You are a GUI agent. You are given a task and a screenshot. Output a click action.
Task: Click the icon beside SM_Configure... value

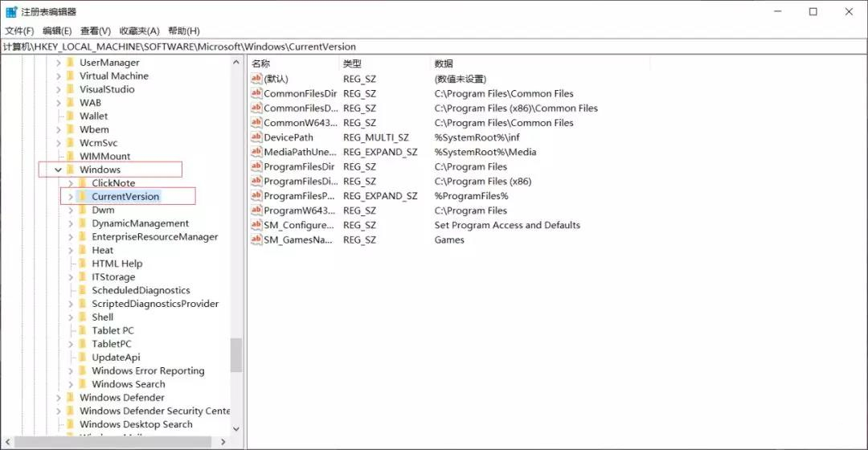pyautogui.click(x=256, y=225)
